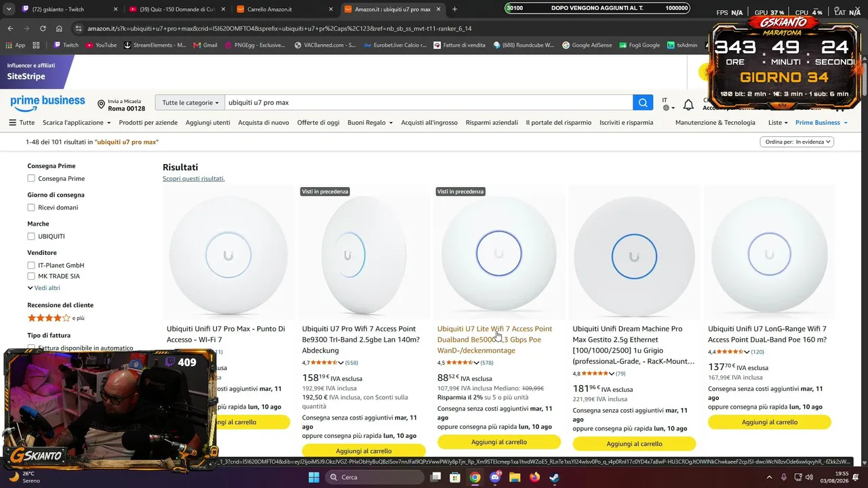
Task: Open the Tutte le categorie search dropdown
Action: pos(190,102)
